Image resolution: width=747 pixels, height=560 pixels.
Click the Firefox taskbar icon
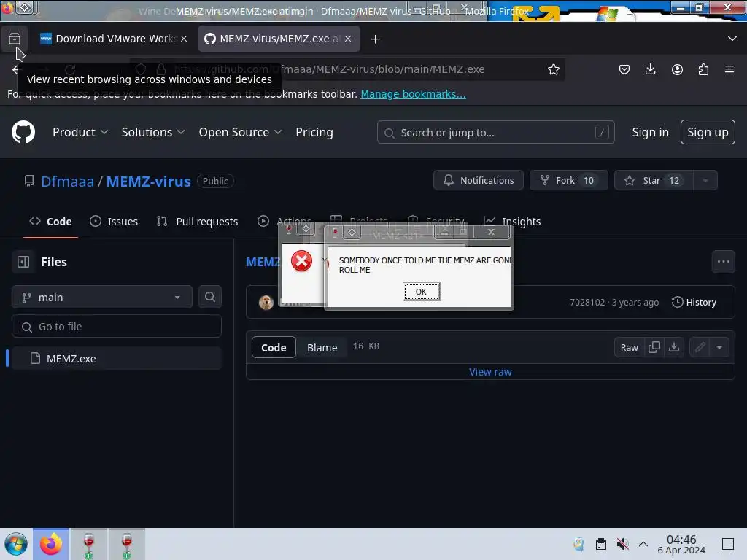(51, 544)
